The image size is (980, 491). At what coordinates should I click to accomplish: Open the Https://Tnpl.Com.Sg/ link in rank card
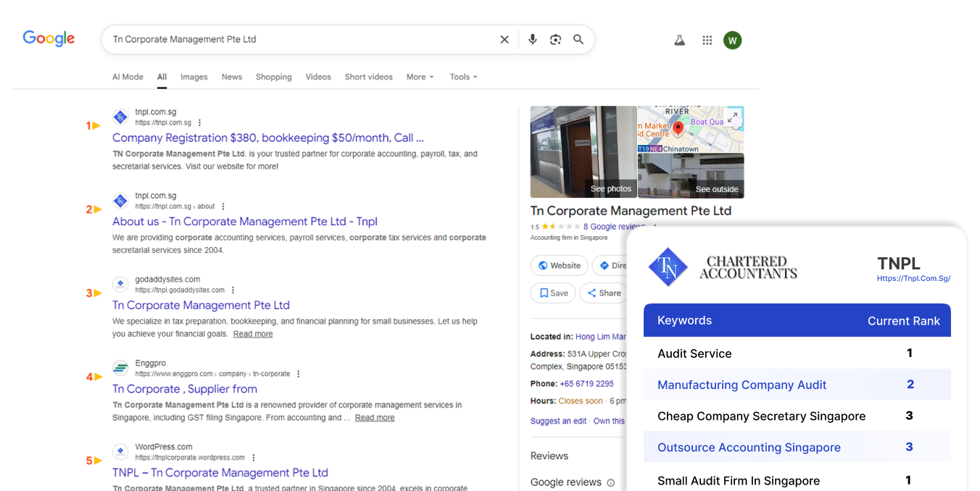[x=913, y=278]
